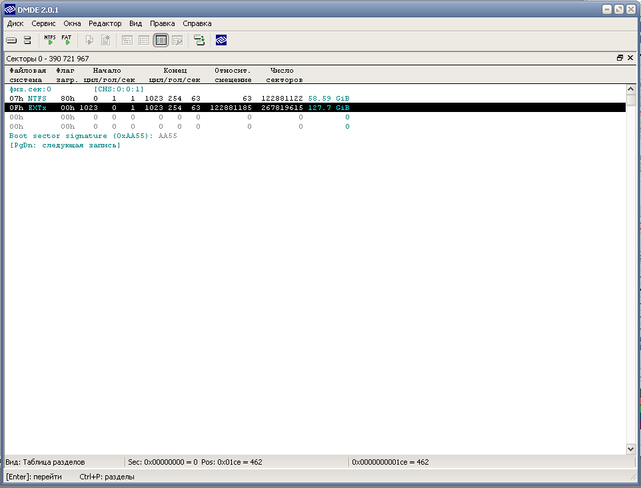641x488 pixels.
Task: Open the Справка menu
Action: 197,24
